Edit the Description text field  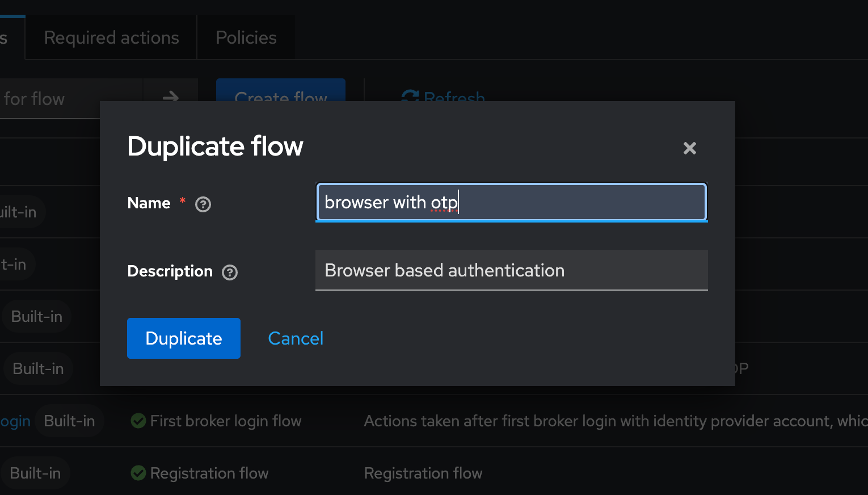[511, 270]
